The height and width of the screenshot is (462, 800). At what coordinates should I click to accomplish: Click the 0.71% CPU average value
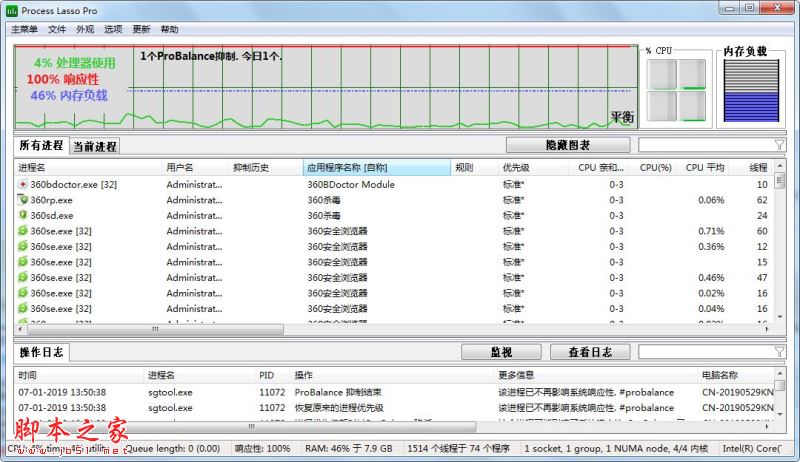[711, 231]
